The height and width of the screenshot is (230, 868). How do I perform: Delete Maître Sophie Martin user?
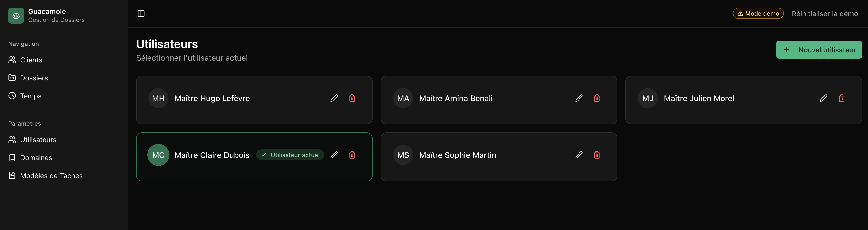[597, 155]
